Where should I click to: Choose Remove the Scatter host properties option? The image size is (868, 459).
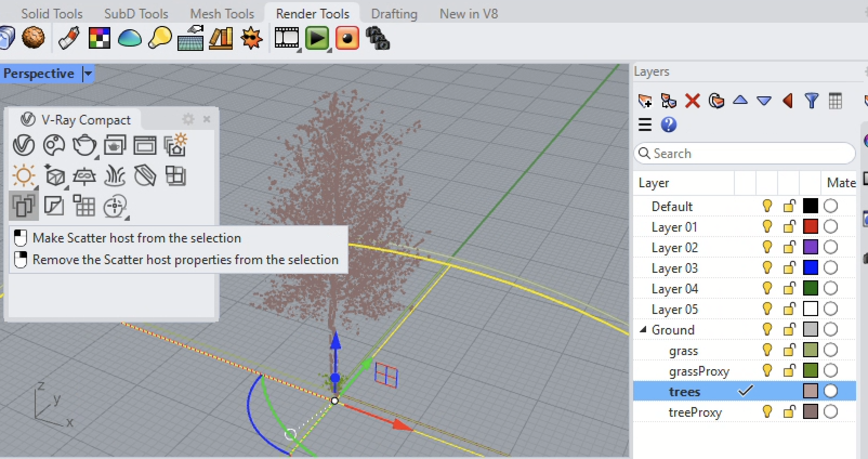(x=185, y=260)
